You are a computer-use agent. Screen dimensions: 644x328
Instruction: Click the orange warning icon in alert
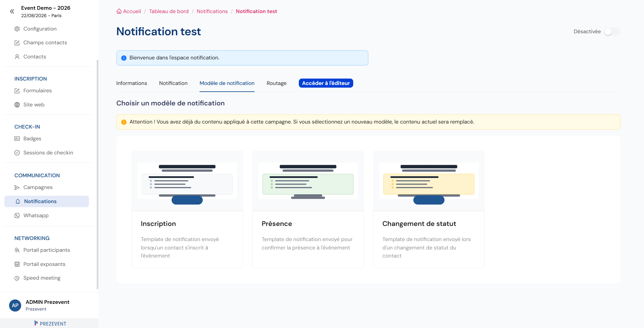point(124,122)
